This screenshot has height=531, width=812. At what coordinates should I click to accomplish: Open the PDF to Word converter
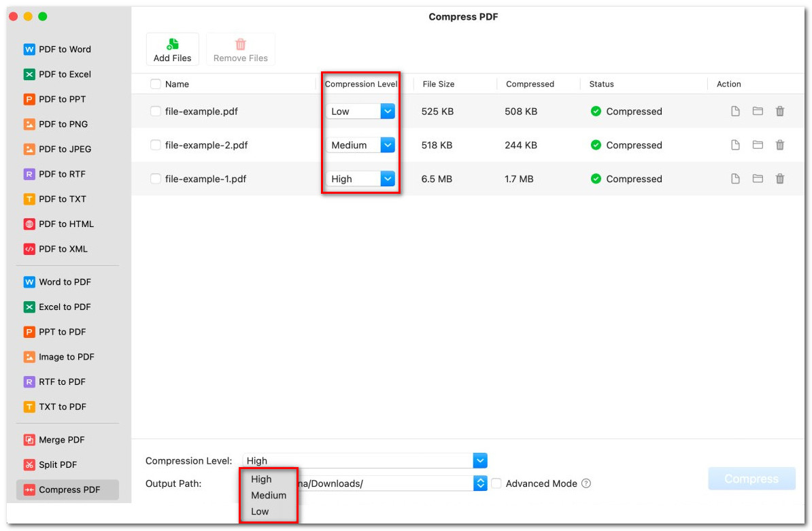click(x=65, y=50)
